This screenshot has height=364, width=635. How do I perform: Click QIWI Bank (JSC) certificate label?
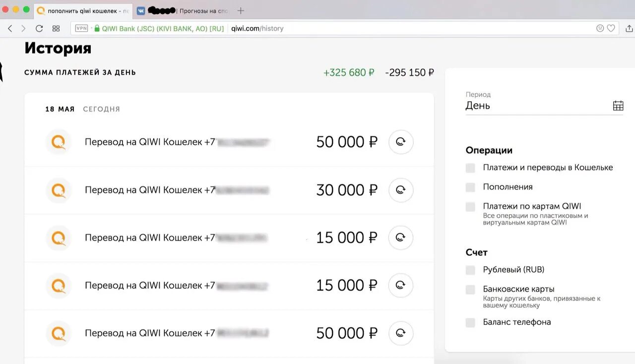tap(163, 28)
